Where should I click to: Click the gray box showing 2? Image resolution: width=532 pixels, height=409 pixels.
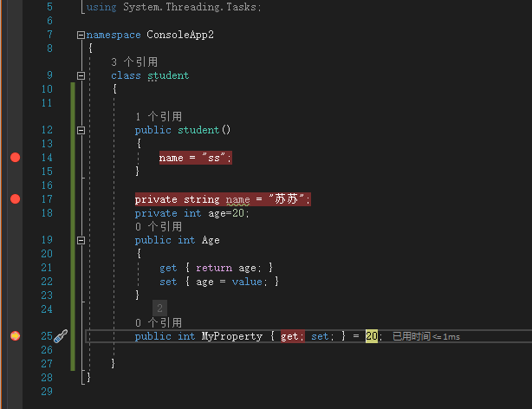[159, 308]
